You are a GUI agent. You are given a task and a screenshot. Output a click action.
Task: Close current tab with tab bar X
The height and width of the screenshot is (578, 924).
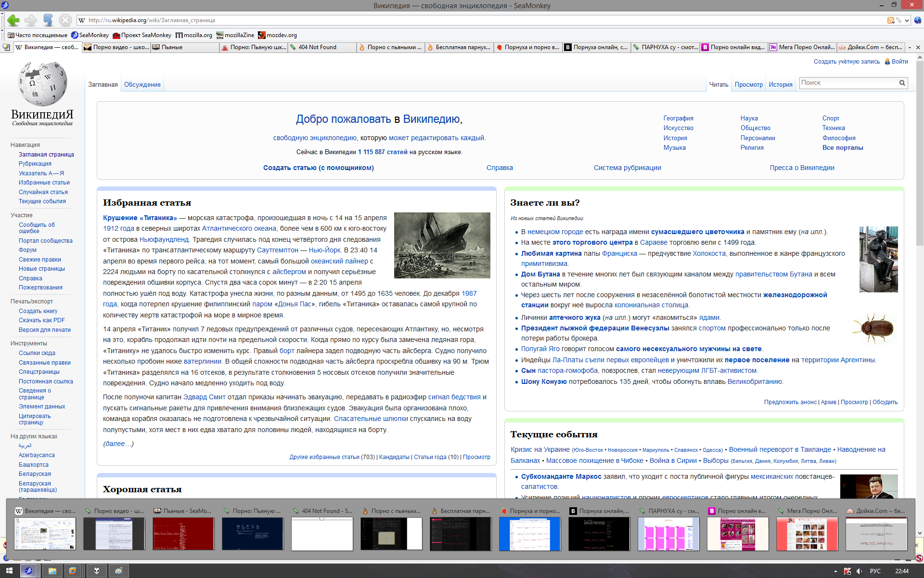(918, 47)
